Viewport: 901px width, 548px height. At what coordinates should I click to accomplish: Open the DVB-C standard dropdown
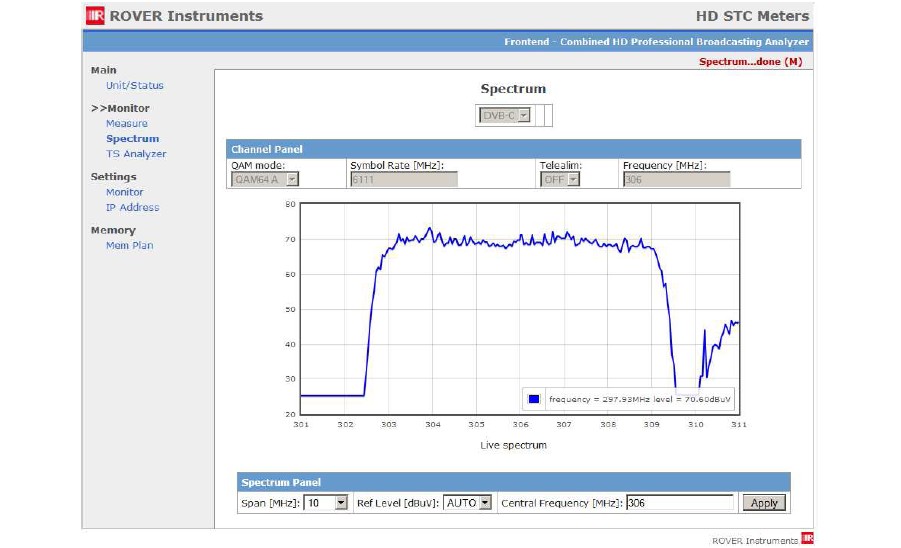click(x=505, y=115)
